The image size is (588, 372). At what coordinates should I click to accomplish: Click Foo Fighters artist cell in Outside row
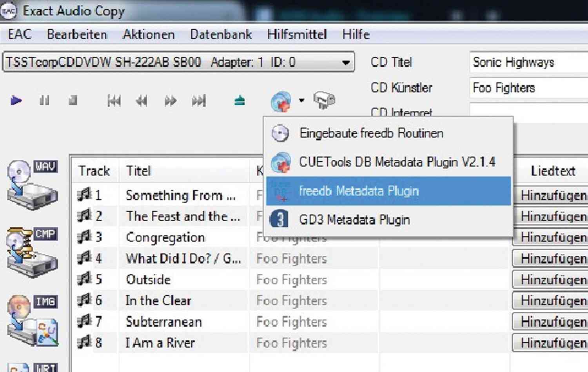292,280
